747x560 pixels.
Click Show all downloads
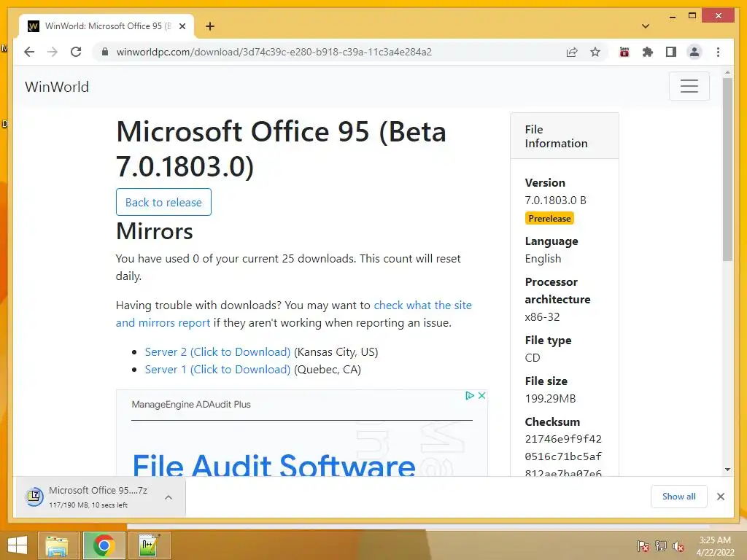(x=679, y=497)
